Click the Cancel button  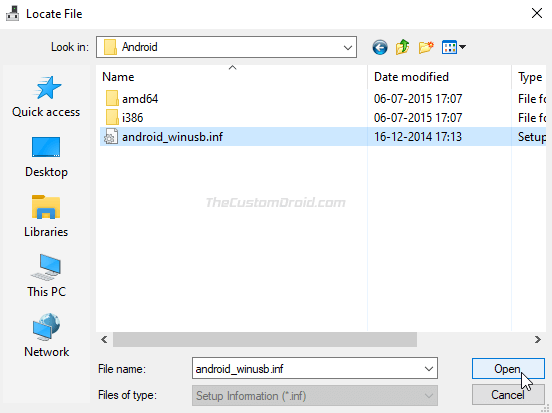point(508,395)
